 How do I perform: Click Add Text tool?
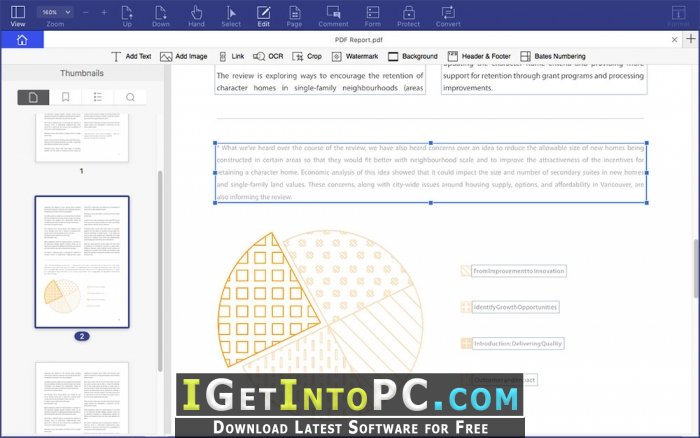pos(131,56)
